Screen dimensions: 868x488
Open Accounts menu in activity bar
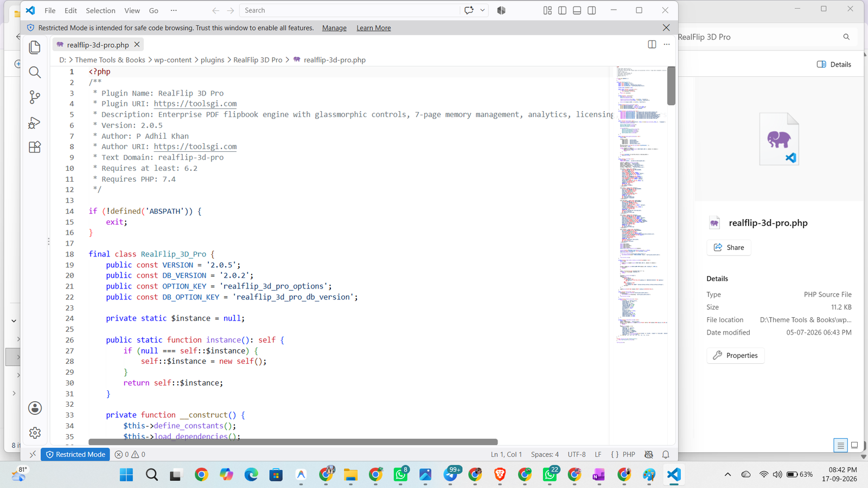click(35, 408)
